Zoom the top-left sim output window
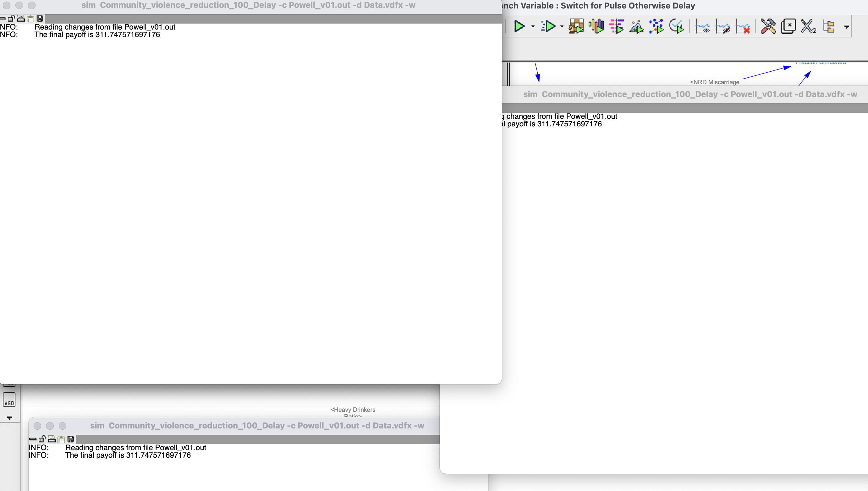Screen dimensions: 868x491 (x=32, y=5)
